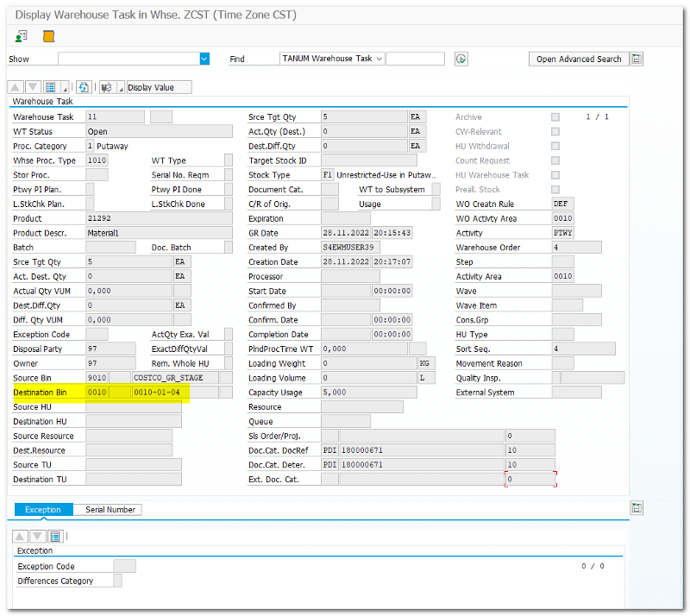This screenshot has width=690, height=616.
Task: Toggle the HU Withdrawal checkbox
Action: point(555,147)
